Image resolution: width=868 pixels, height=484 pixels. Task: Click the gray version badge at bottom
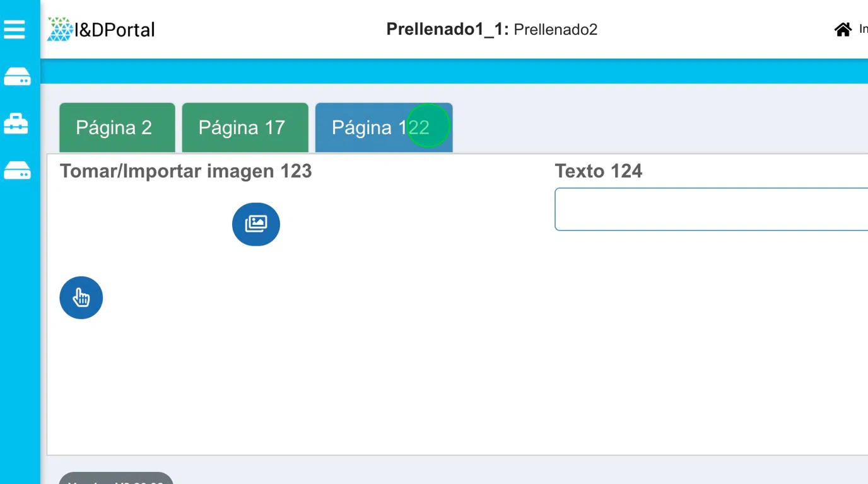[x=116, y=479]
